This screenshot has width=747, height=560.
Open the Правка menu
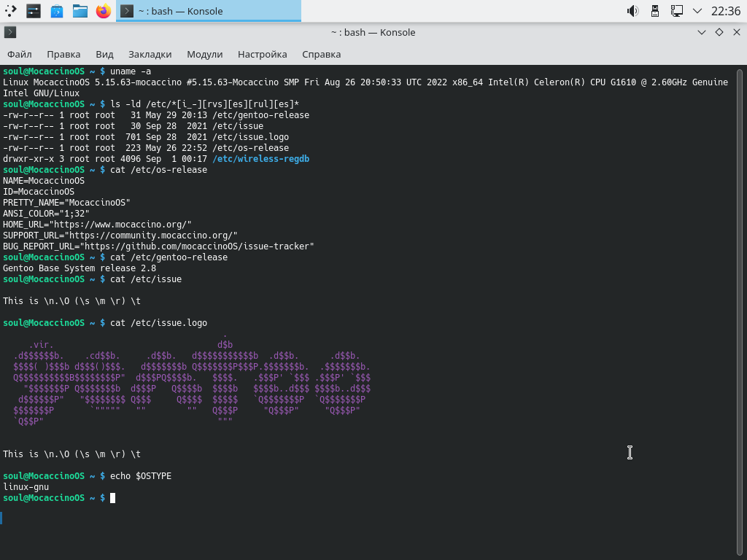tap(63, 54)
